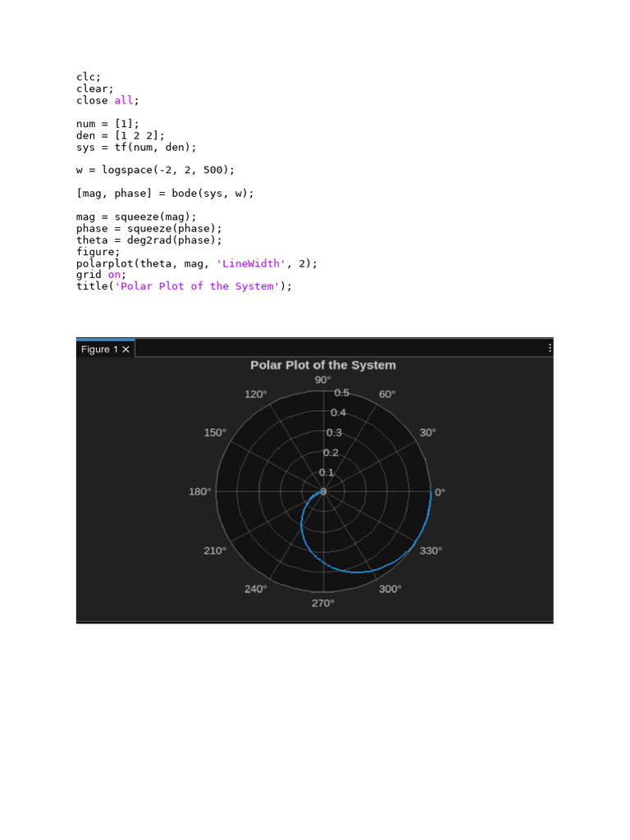This screenshot has height=840, width=630.
Task: Click the title(...) code line
Action: (184, 286)
